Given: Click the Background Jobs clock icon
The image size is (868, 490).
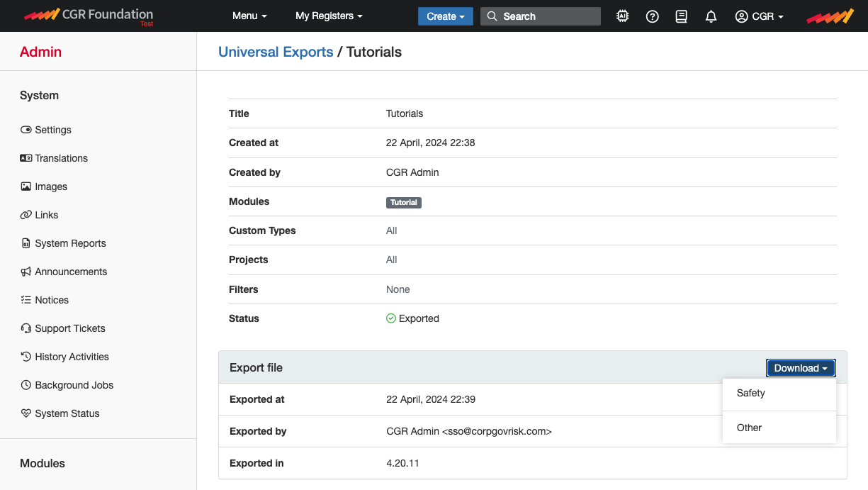Looking at the screenshot, I should [26, 385].
